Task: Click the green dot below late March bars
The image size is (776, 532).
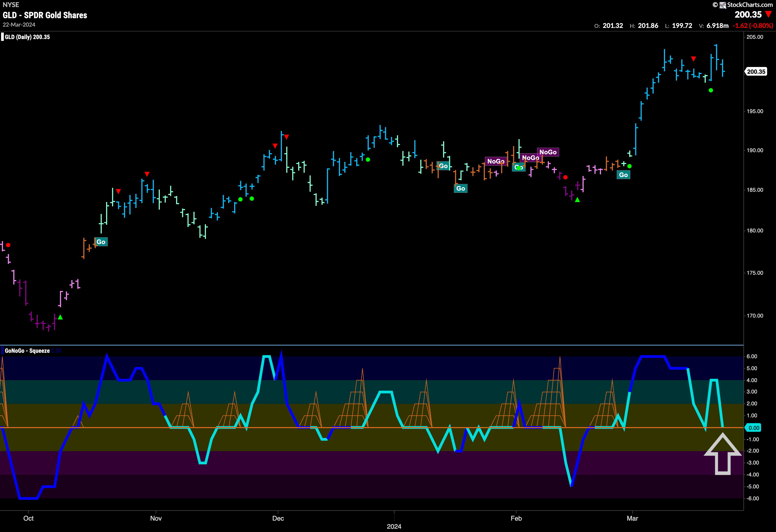Action: (711, 91)
